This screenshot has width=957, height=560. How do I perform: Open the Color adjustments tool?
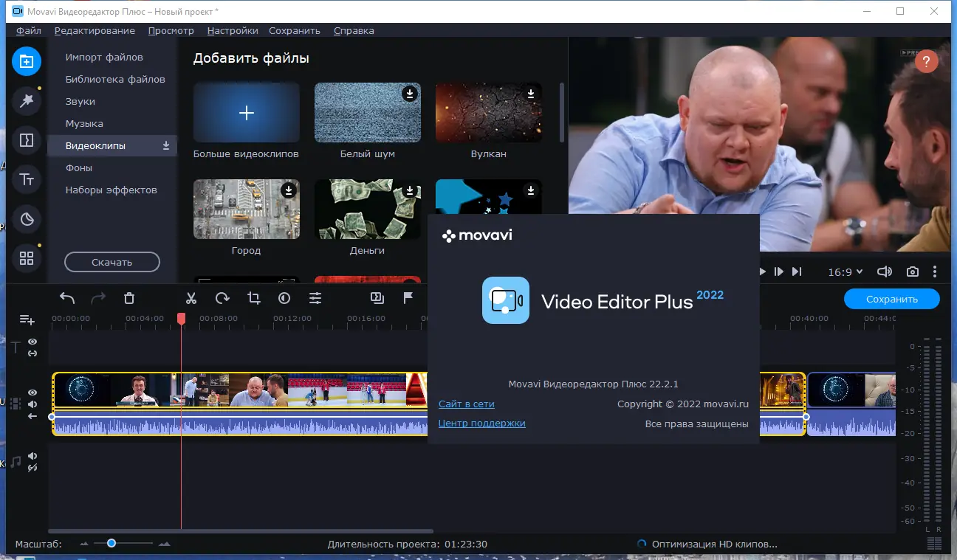tap(284, 298)
